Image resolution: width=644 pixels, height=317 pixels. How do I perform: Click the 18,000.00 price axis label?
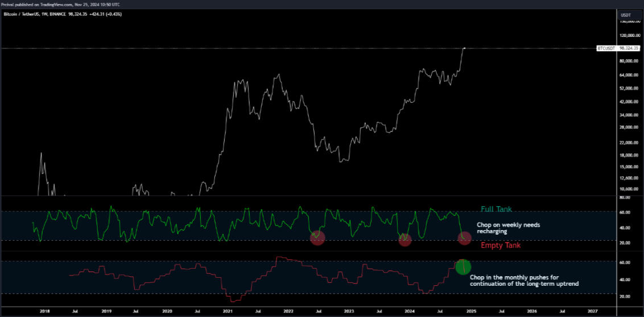(629, 155)
